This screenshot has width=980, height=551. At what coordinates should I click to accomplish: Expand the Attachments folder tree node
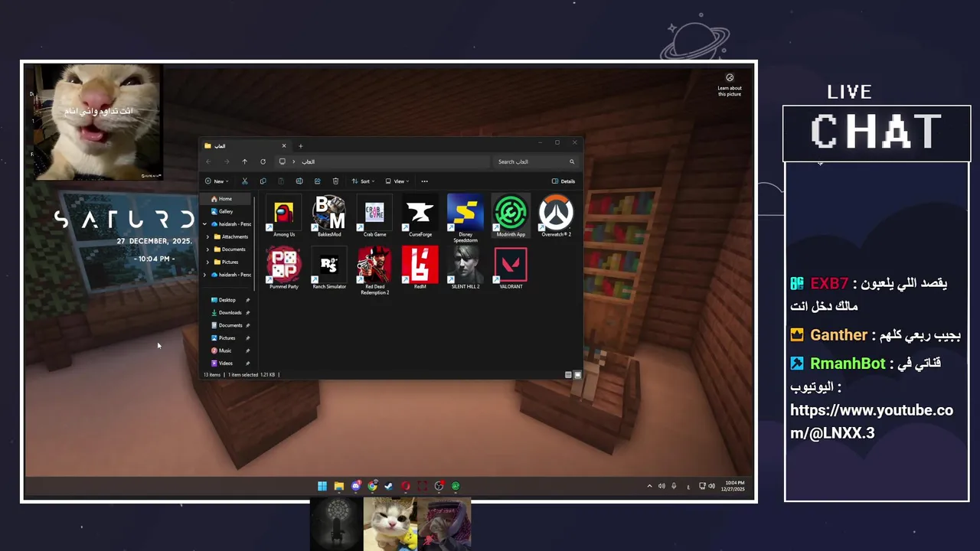click(207, 236)
